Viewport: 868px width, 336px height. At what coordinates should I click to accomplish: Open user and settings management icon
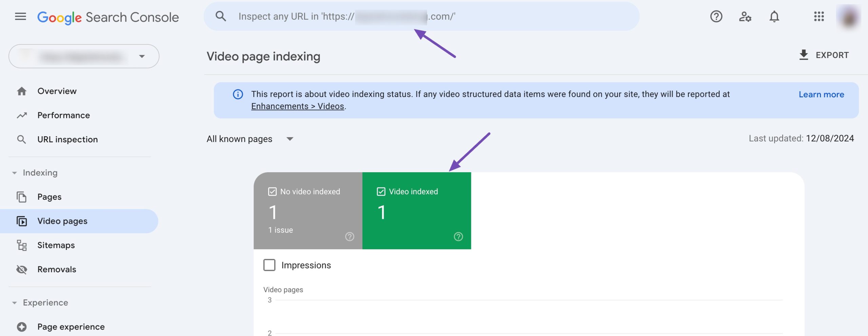point(745,16)
